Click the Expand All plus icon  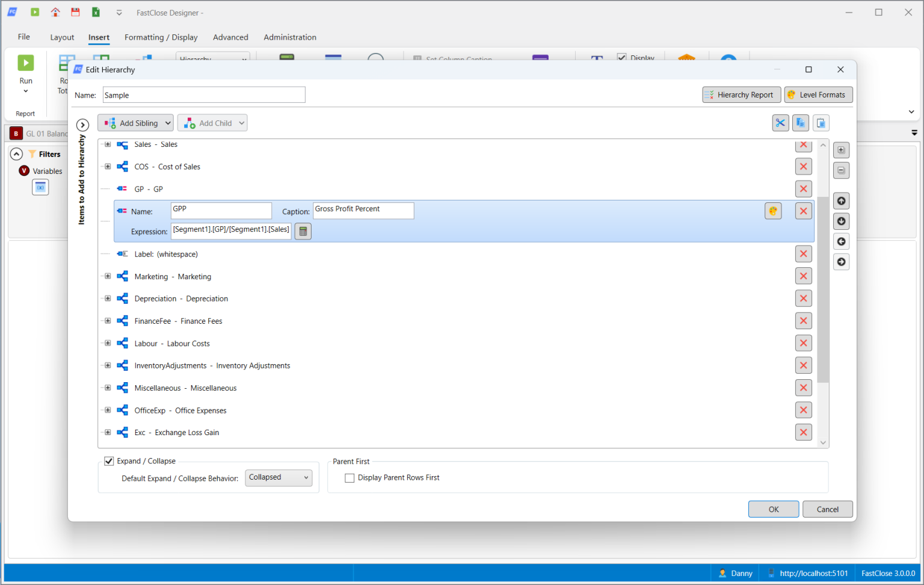coord(841,150)
